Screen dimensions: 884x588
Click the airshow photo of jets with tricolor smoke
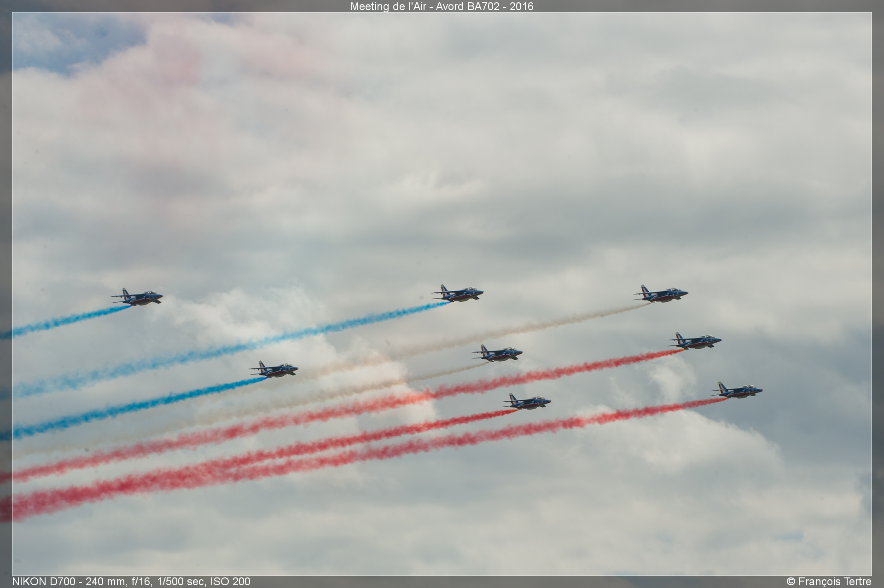442,294
